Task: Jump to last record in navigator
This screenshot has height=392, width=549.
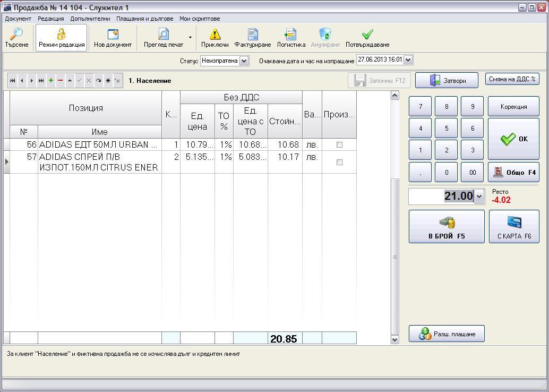Action: click(41, 81)
